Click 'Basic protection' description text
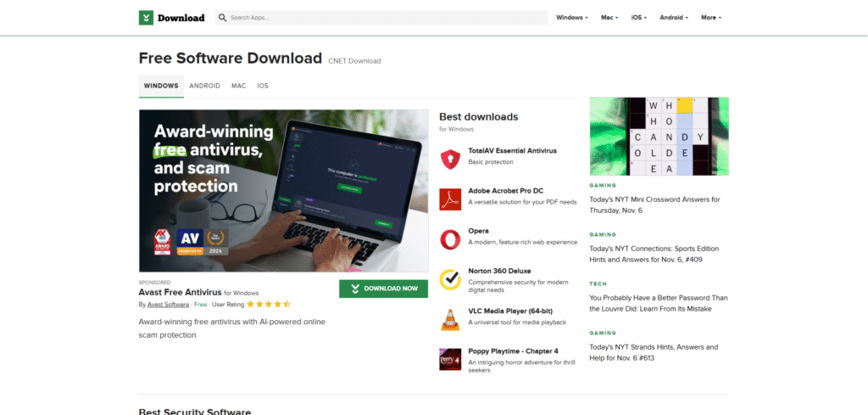 491,162
